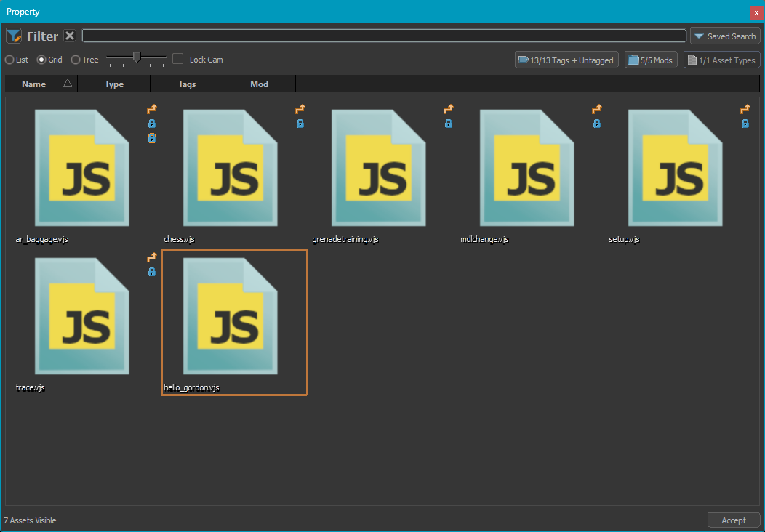
Task: Open the 1/1 Asset Types filter
Action: 721,60
